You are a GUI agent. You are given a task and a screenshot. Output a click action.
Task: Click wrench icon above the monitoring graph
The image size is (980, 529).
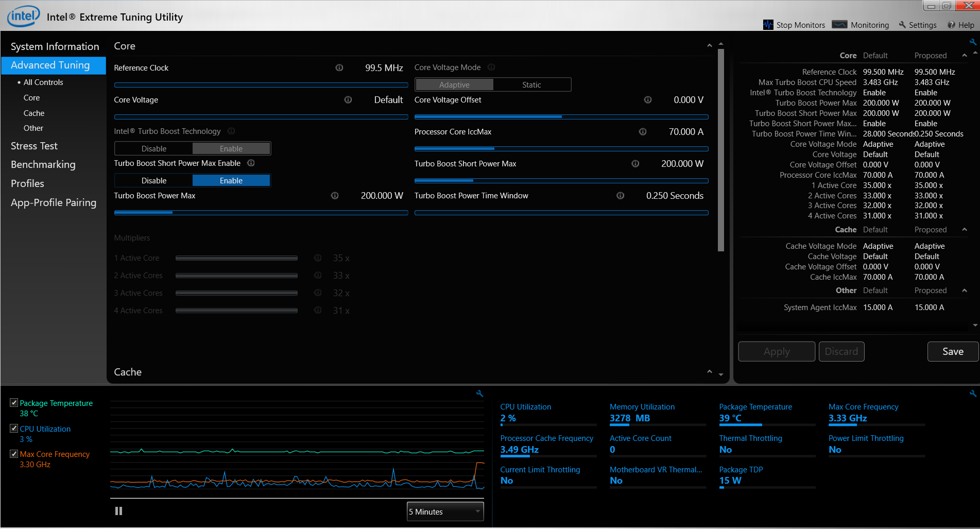tap(480, 394)
